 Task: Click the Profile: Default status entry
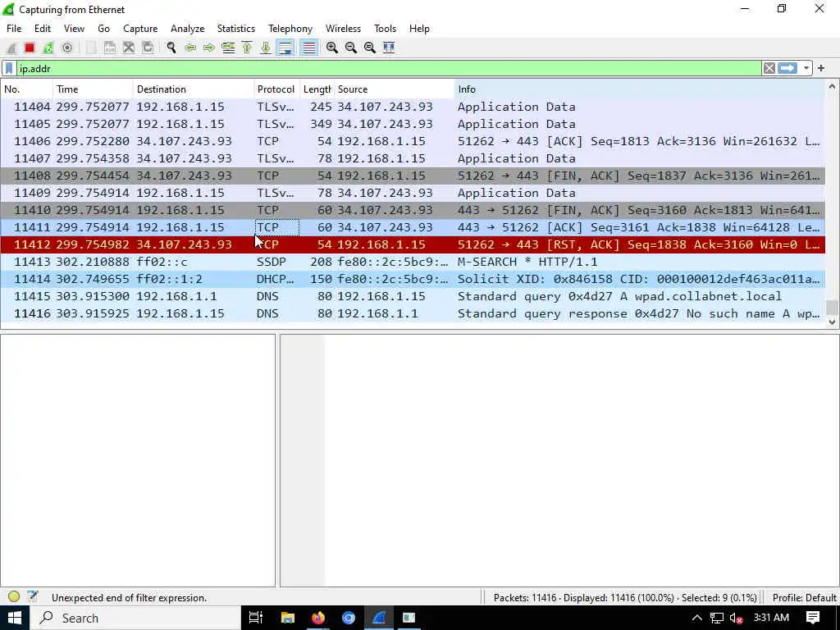(x=804, y=597)
